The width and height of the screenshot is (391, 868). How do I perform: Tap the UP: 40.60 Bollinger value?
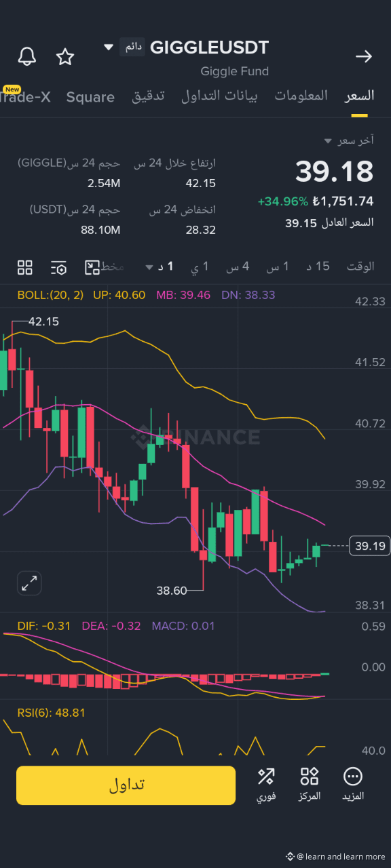click(119, 295)
